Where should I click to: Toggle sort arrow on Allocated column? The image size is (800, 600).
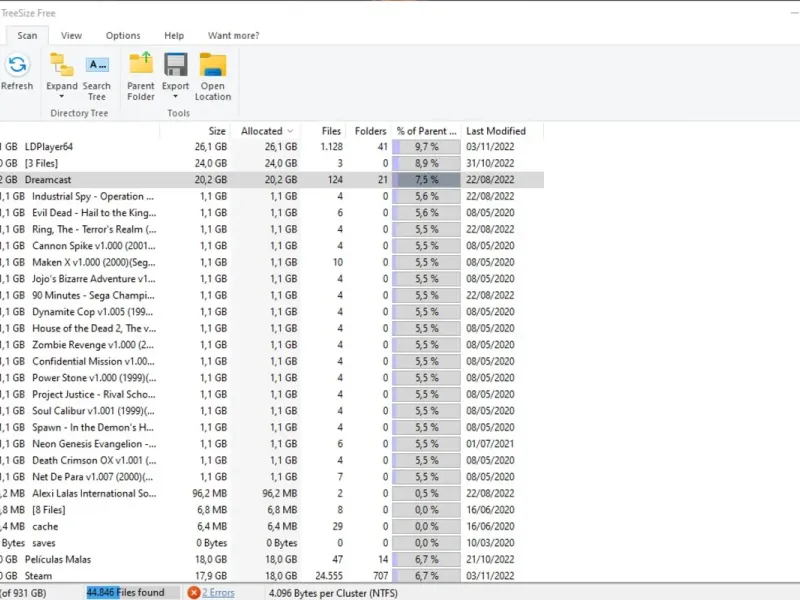click(290, 131)
